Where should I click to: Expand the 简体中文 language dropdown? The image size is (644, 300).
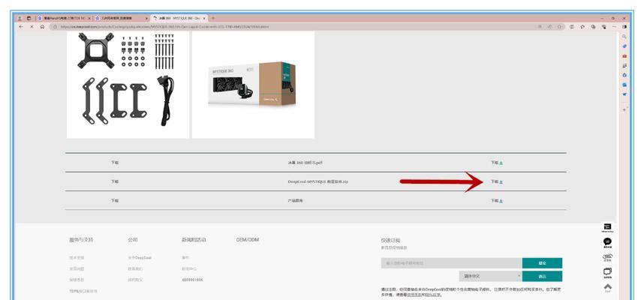pyautogui.click(x=491, y=276)
